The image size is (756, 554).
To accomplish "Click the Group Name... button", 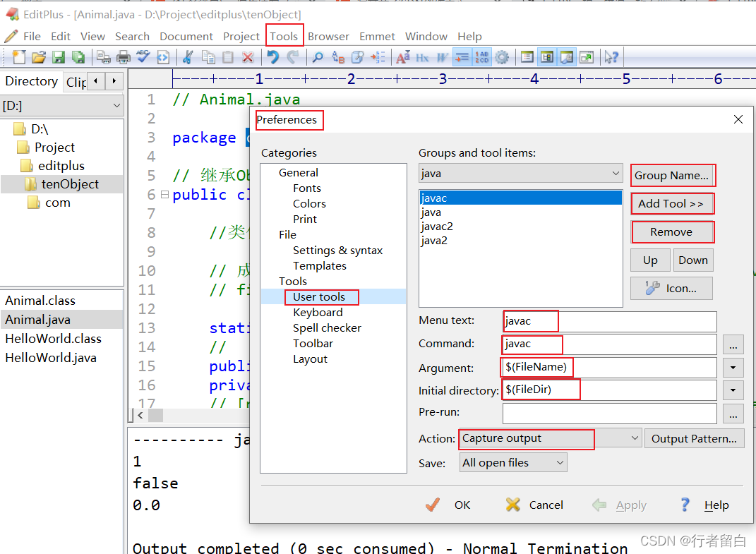I will 672,176.
